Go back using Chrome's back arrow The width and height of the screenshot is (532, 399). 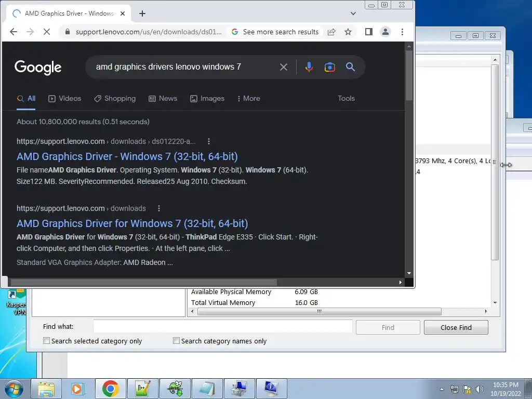[14, 32]
